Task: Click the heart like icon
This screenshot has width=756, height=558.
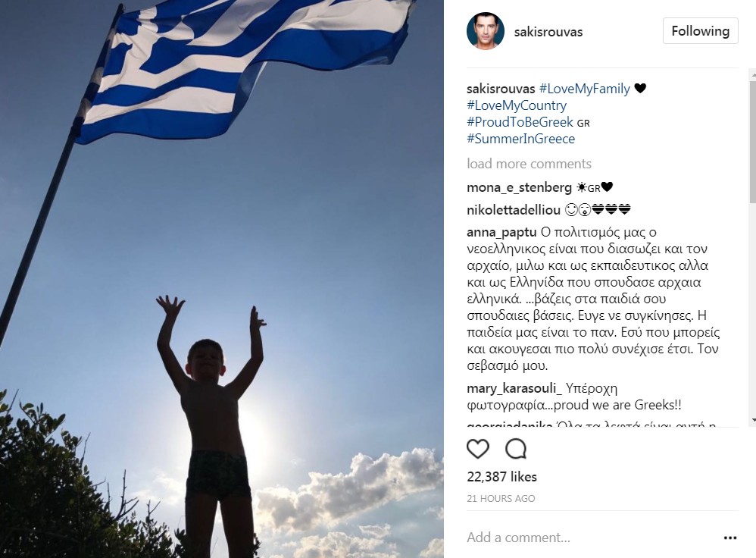Action: coord(478,449)
